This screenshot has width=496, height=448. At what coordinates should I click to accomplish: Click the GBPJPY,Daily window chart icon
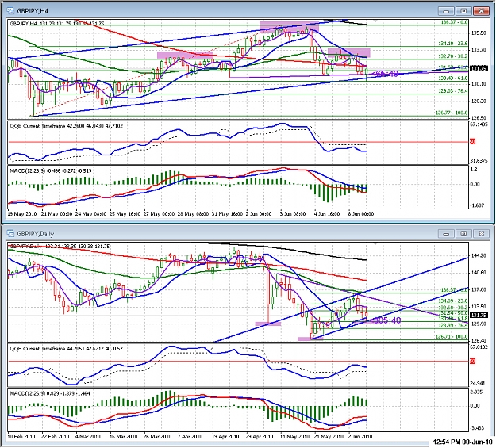pos(11,234)
